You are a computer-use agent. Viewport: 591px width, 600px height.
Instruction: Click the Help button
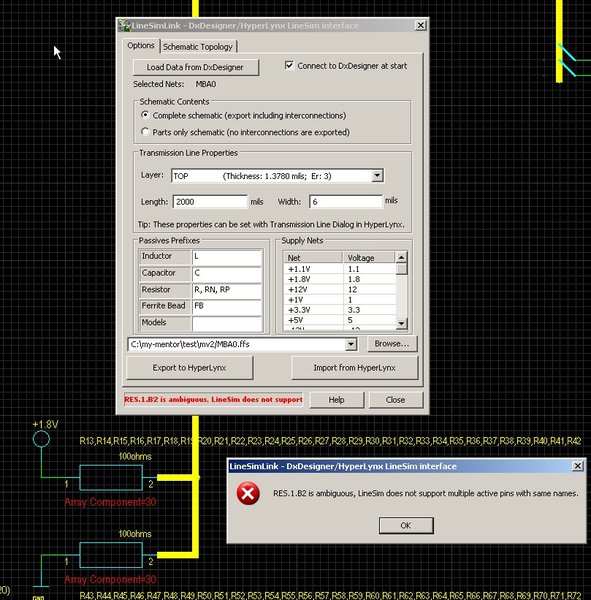pos(336,400)
